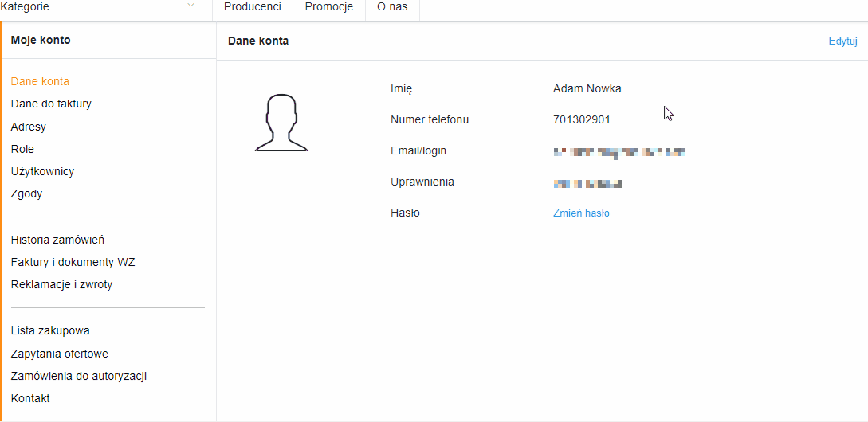868x422 pixels.
Task: Open the Producenci tab
Action: (253, 7)
